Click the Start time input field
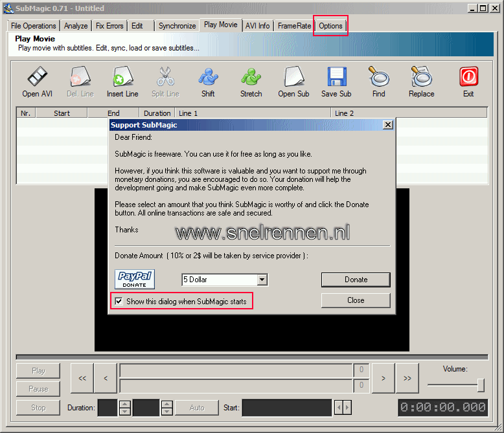 click(x=287, y=408)
